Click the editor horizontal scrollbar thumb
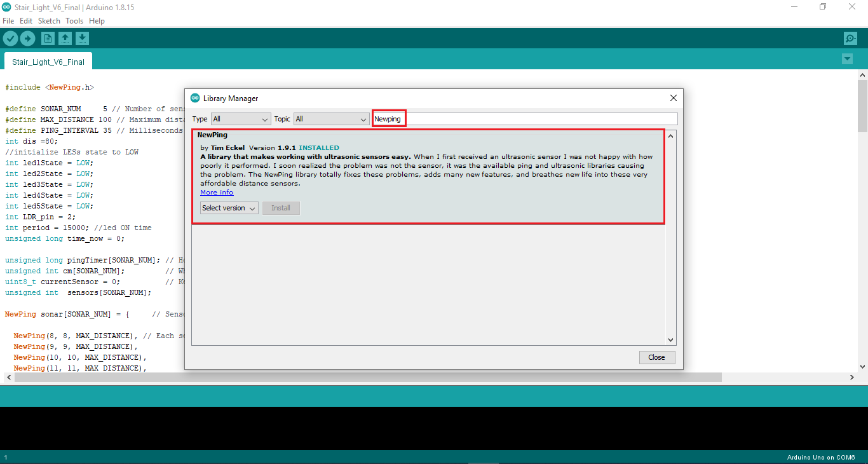Viewport: 868px width, 464px height. pyautogui.click(x=368, y=377)
